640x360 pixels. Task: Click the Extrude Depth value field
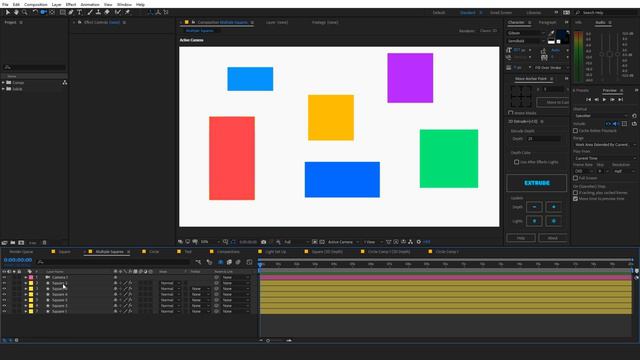pos(543,139)
